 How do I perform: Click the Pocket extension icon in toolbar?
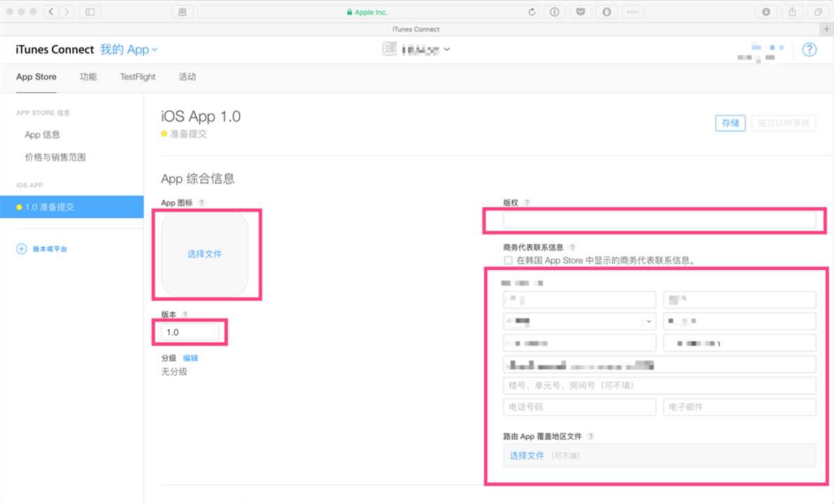(581, 12)
